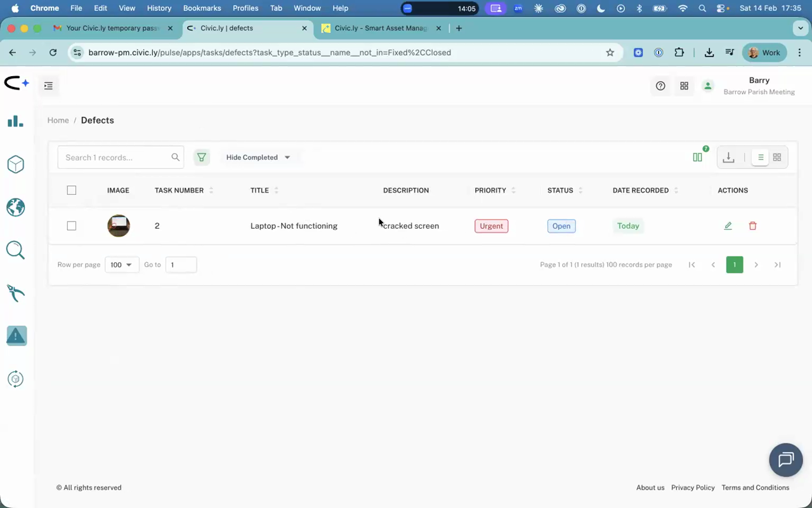The width and height of the screenshot is (812, 508).
Task: Delete the defect using the trash icon
Action: [752, 225]
